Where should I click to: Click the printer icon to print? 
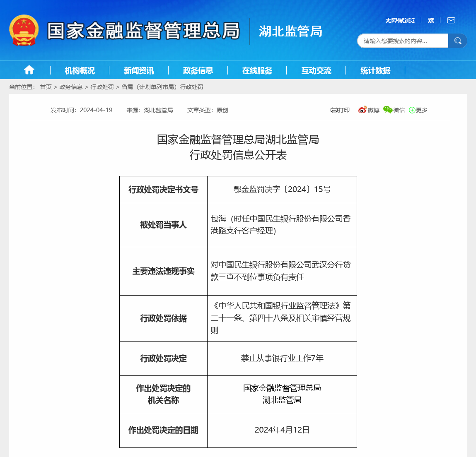334,110
